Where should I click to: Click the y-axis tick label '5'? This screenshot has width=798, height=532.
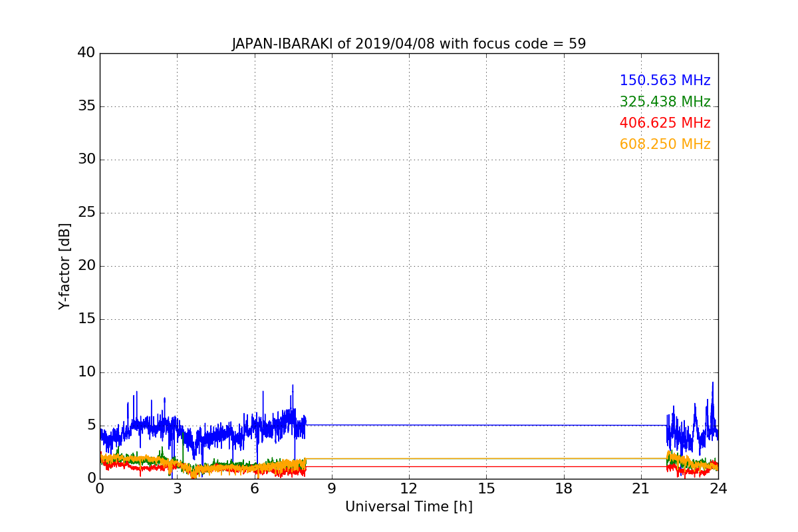point(91,425)
